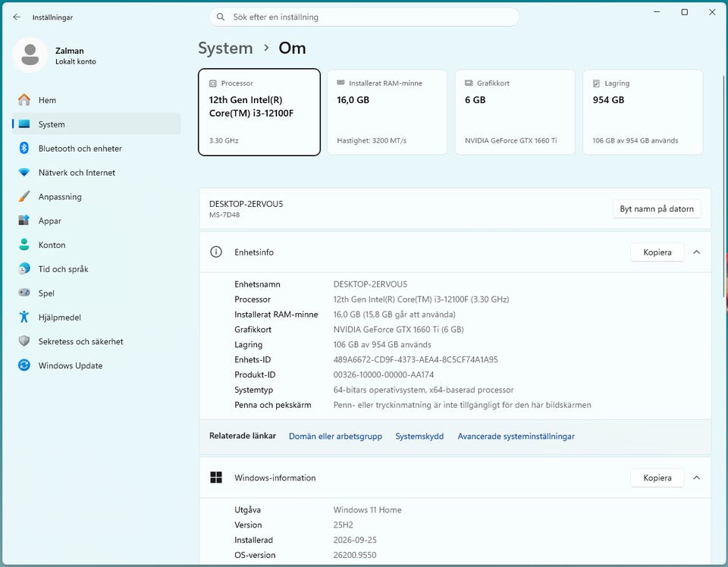Image resolution: width=728 pixels, height=567 pixels.
Task: Select the Lagring info card
Action: (642, 112)
